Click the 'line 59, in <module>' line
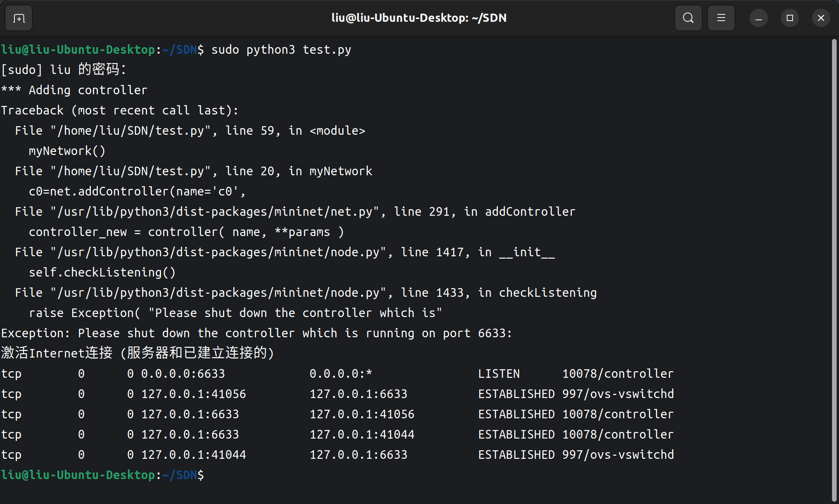Screen dimensions: 839x504 pos(190,131)
